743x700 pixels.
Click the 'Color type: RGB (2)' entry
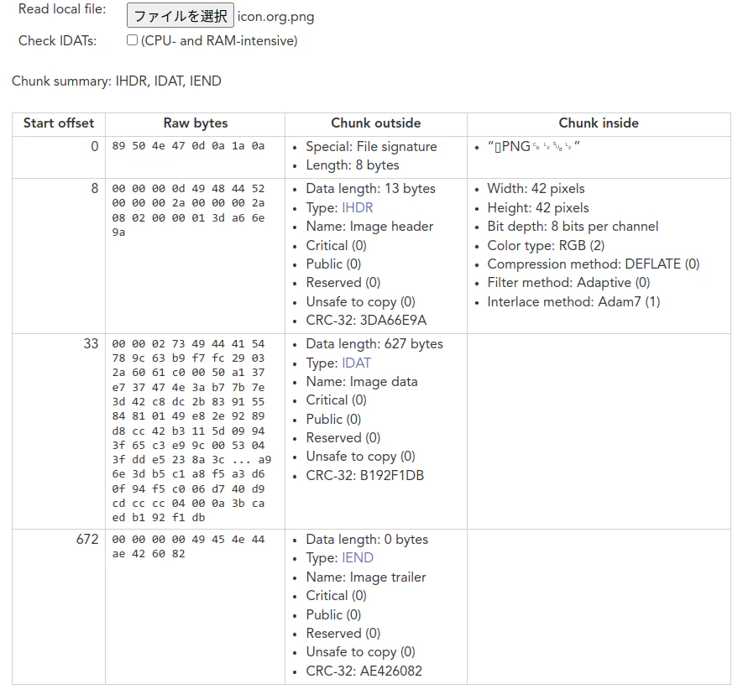pyautogui.click(x=546, y=245)
